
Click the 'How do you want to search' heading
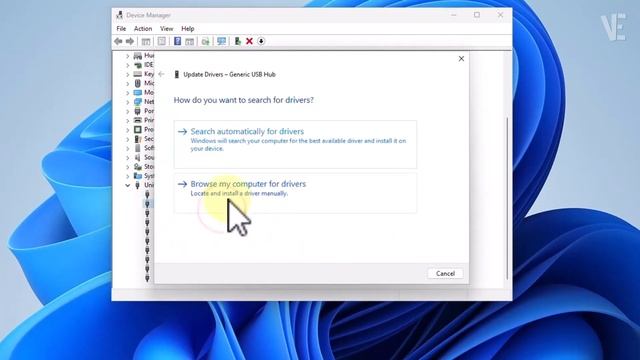[x=244, y=100]
